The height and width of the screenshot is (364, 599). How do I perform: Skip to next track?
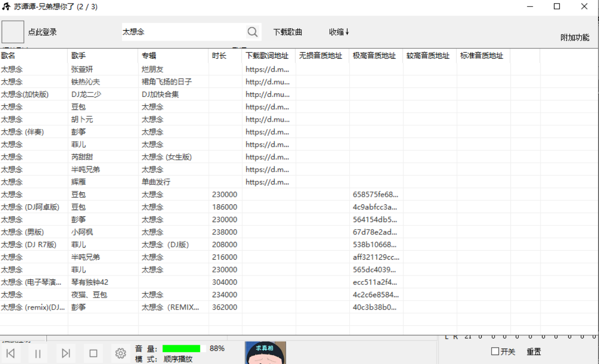click(66, 353)
